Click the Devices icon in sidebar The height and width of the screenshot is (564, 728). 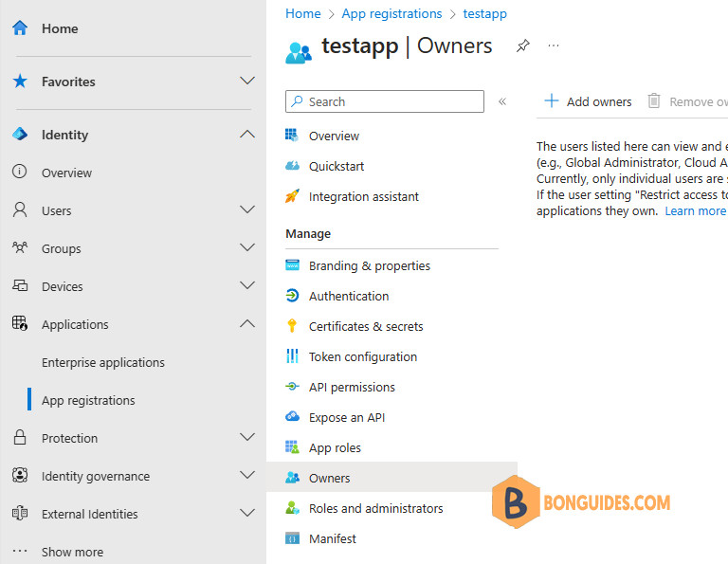(x=20, y=285)
